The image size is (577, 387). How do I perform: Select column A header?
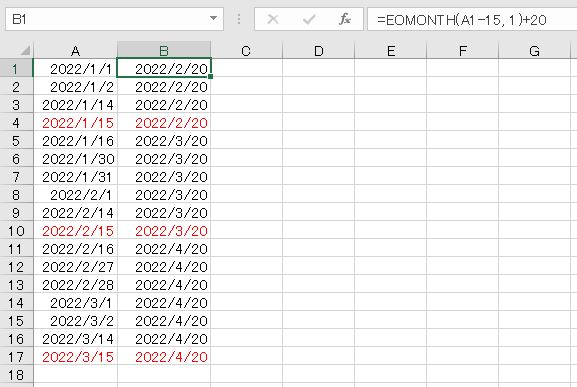tap(75, 50)
